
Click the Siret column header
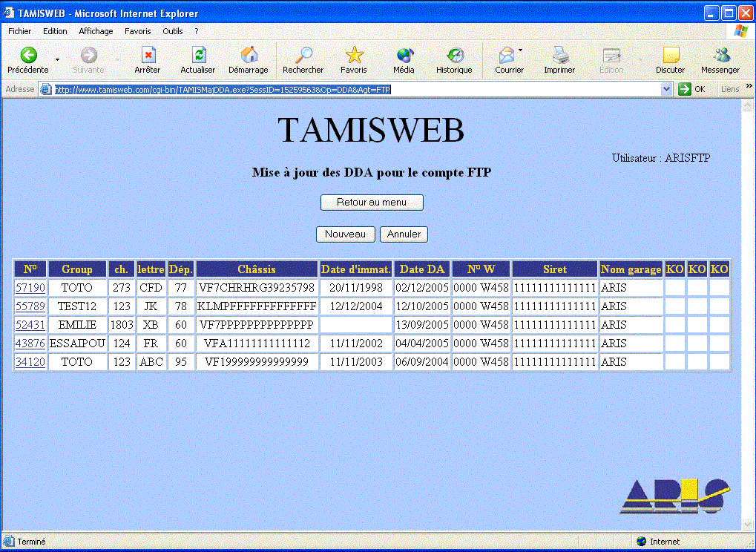tap(555, 269)
